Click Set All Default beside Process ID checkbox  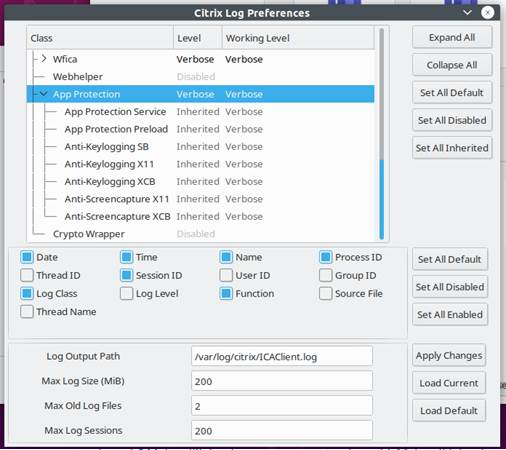pos(450,259)
